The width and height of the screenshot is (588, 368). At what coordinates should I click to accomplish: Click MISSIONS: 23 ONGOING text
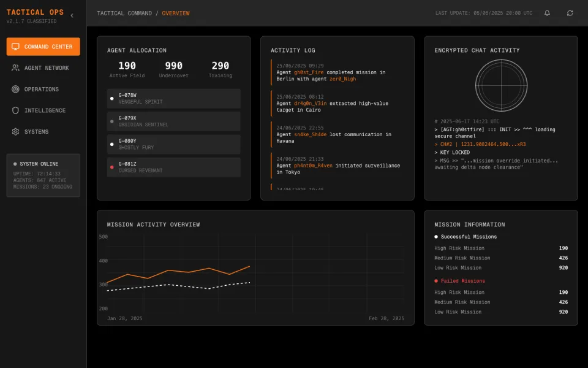(x=43, y=186)
